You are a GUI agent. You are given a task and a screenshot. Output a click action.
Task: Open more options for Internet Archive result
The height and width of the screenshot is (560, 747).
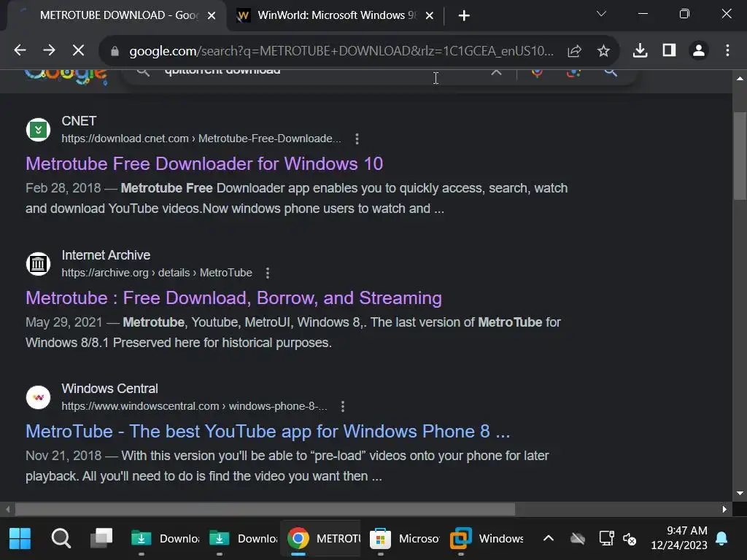[x=268, y=273]
